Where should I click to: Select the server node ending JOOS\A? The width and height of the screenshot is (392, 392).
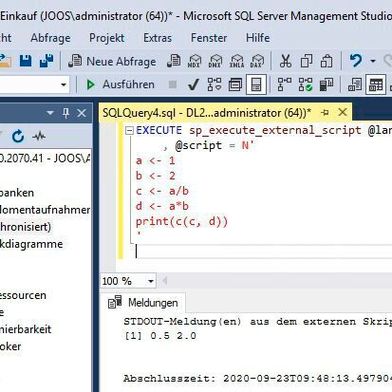point(45,158)
